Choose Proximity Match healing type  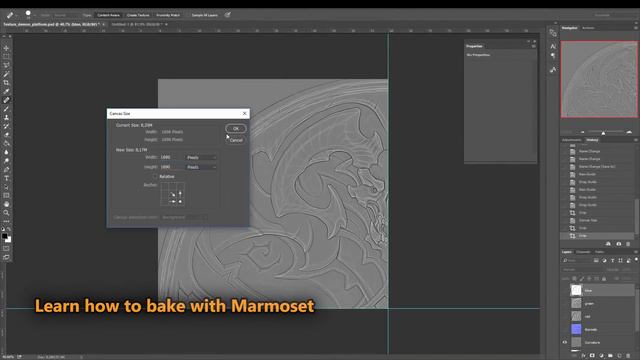tap(168, 15)
